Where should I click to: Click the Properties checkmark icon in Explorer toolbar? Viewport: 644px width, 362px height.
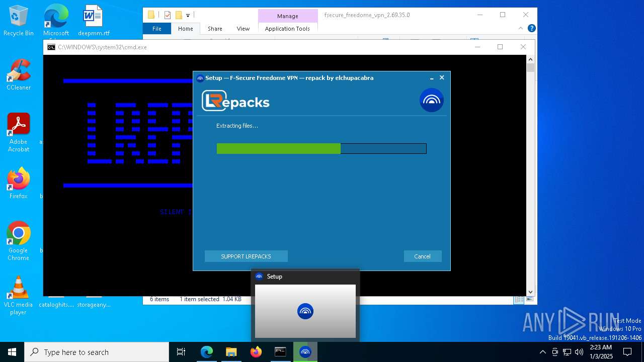pyautogui.click(x=168, y=15)
